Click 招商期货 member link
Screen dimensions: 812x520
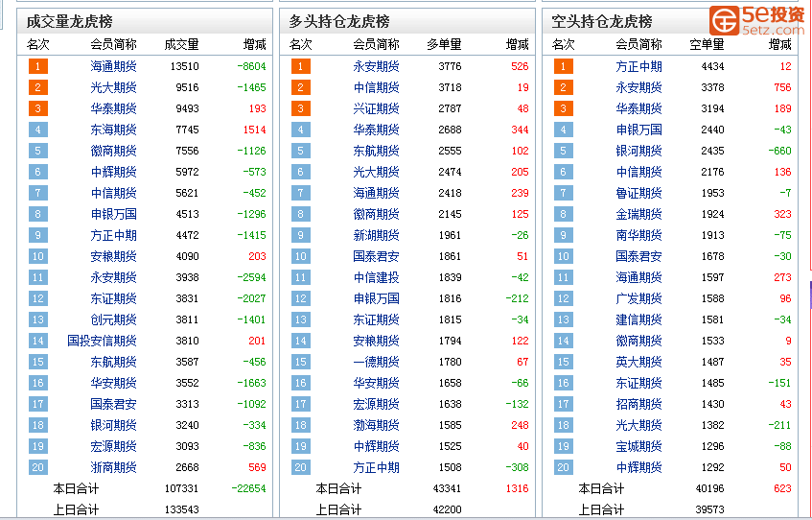coord(638,404)
